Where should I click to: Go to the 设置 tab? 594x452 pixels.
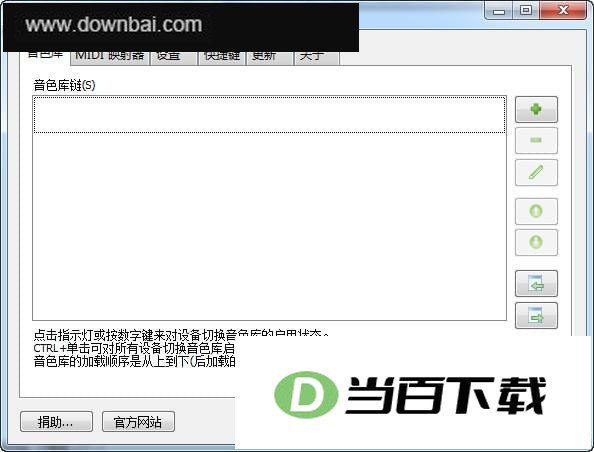coord(173,58)
